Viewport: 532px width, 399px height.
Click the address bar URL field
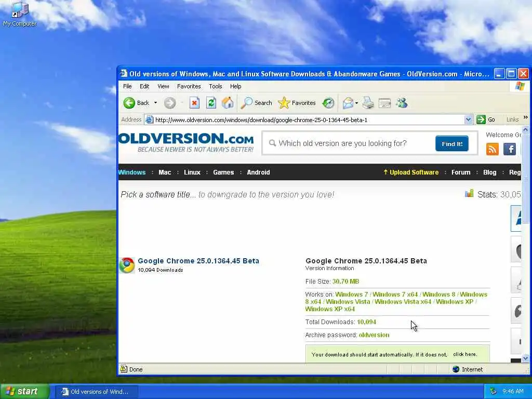pos(309,120)
